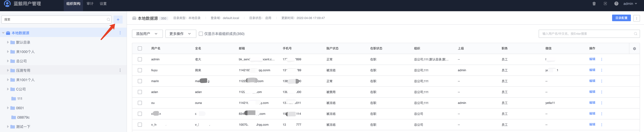Click the plus icon beside search box
The width and height of the screenshot is (644, 132).
tap(118, 20)
